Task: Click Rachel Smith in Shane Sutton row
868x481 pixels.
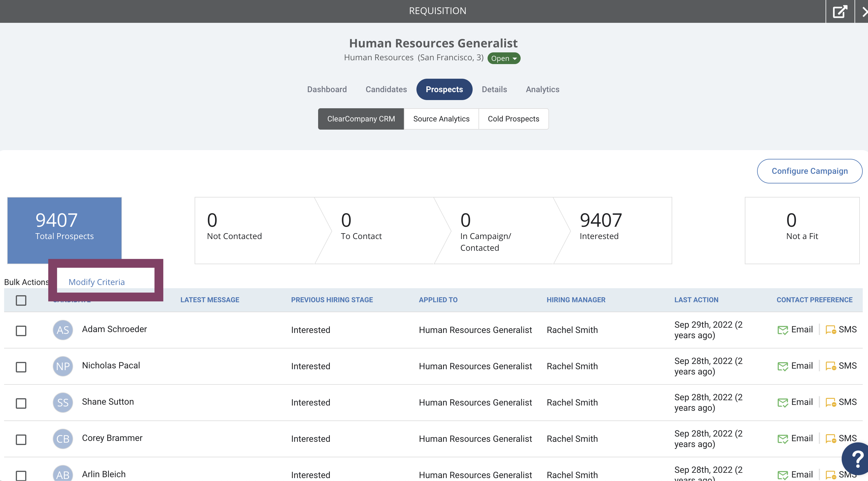Action: [572, 403]
